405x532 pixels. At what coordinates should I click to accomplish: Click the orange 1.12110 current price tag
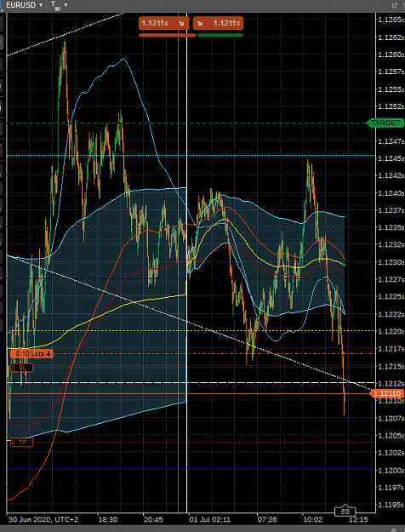click(x=386, y=393)
